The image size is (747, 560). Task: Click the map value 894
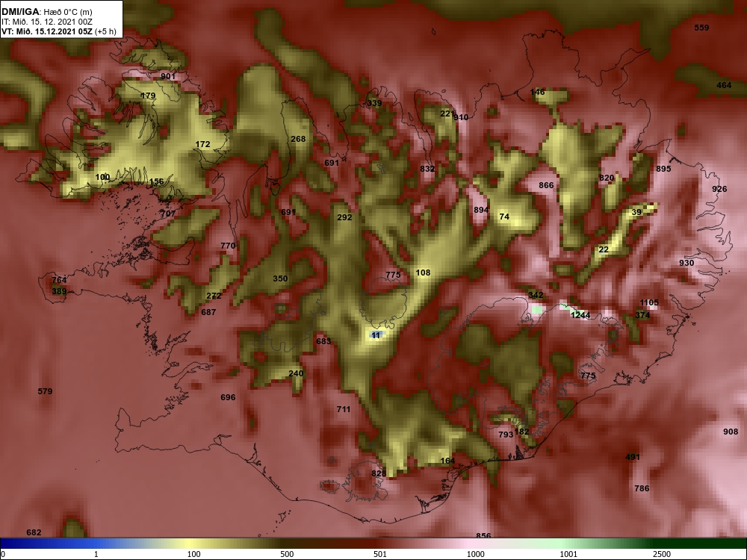click(x=481, y=210)
